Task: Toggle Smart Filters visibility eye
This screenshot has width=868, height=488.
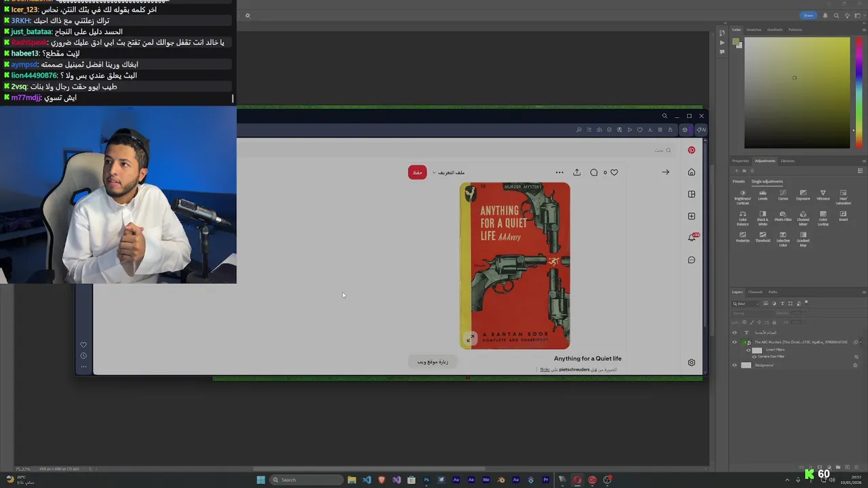Action: pyautogui.click(x=749, y=350)
